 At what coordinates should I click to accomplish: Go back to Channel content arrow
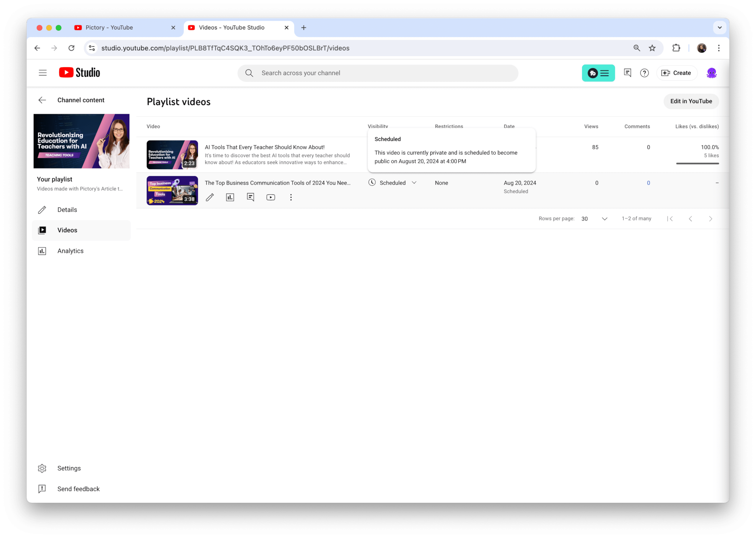(x=42, y=100)
